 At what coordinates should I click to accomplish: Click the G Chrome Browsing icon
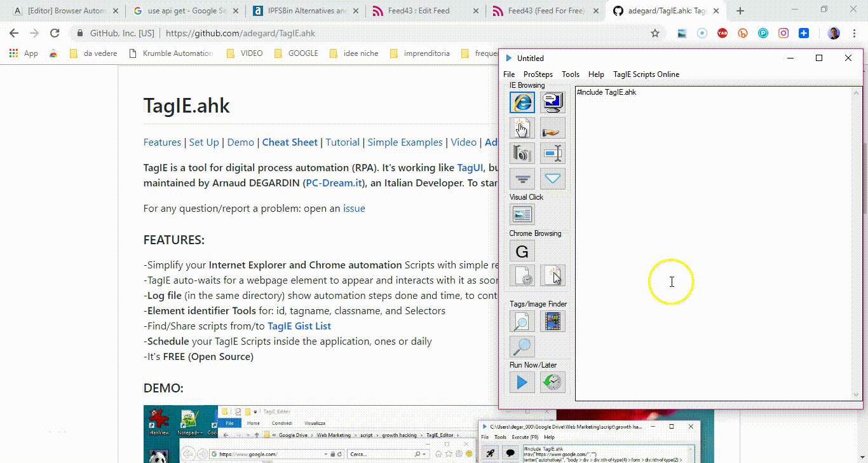pos(522,251)
